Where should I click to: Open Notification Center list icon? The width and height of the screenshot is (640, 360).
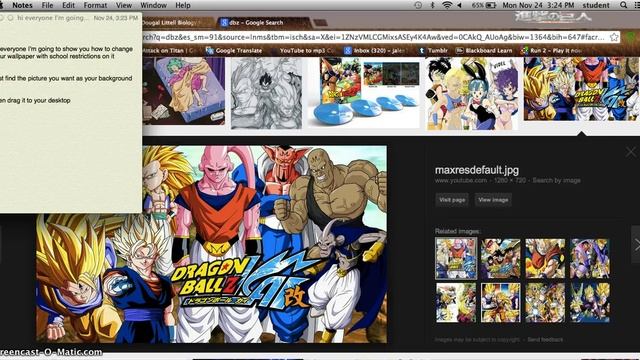(x=637, y=5)
